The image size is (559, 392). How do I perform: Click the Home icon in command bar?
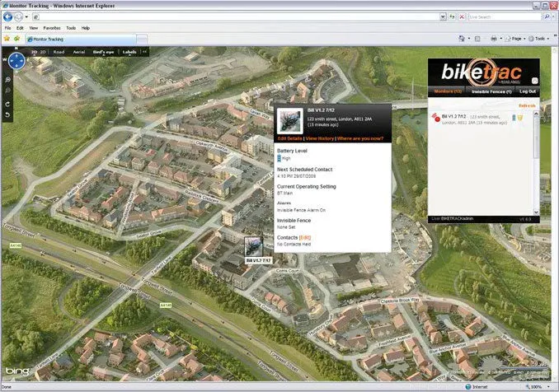462,39
